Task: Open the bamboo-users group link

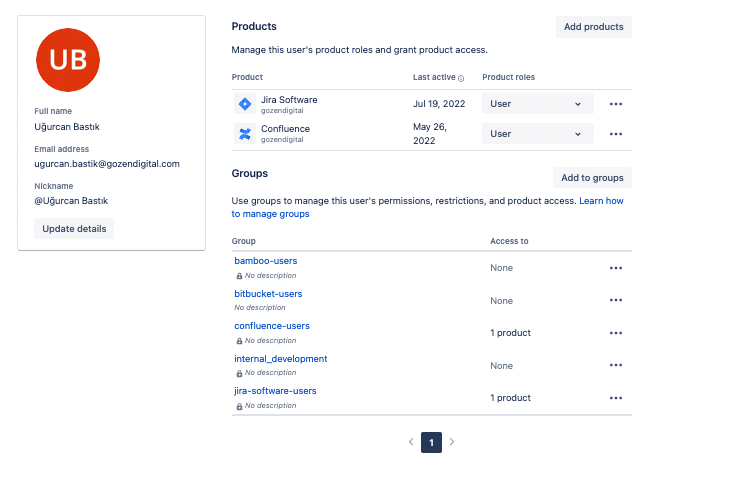Action: (x=266, y=261)
